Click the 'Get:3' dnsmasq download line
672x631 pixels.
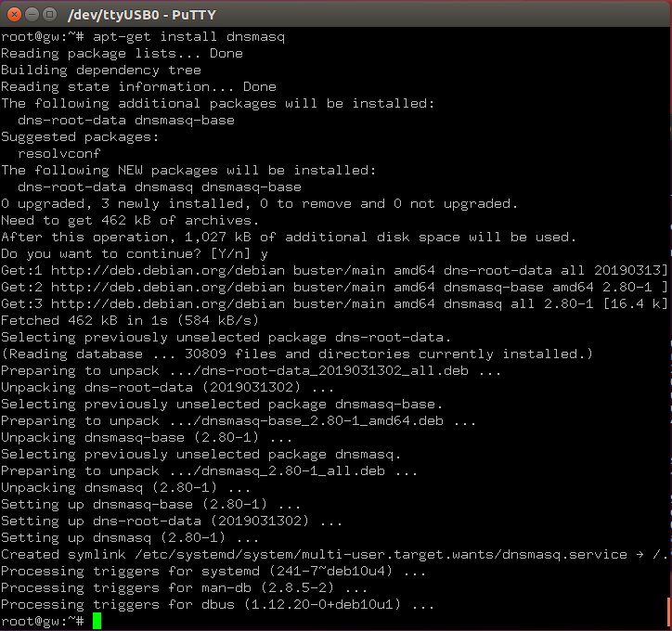[x=335, y=304]
